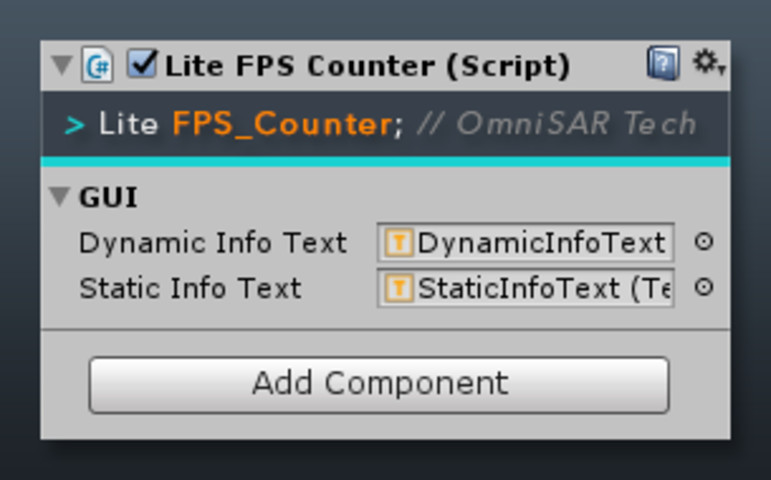Click the text icon in DynamicInfoText field
The height and width of the screenshot is (480, 771).
click(399, 242)
